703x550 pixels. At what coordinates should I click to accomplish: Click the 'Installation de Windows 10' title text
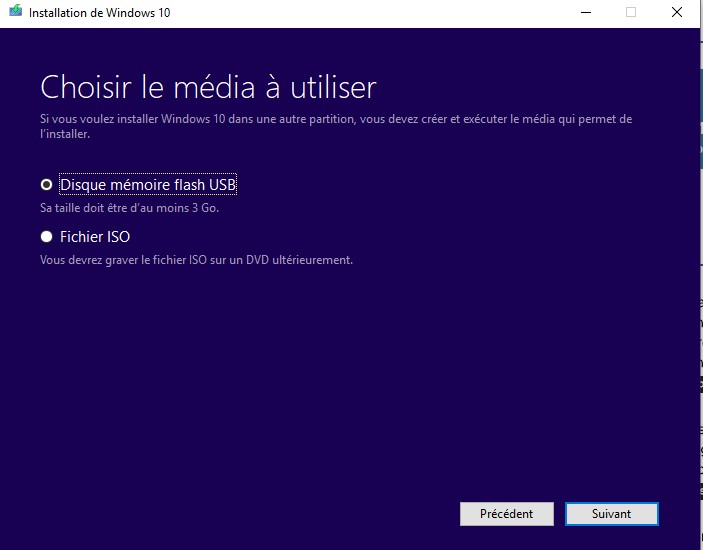100,13
